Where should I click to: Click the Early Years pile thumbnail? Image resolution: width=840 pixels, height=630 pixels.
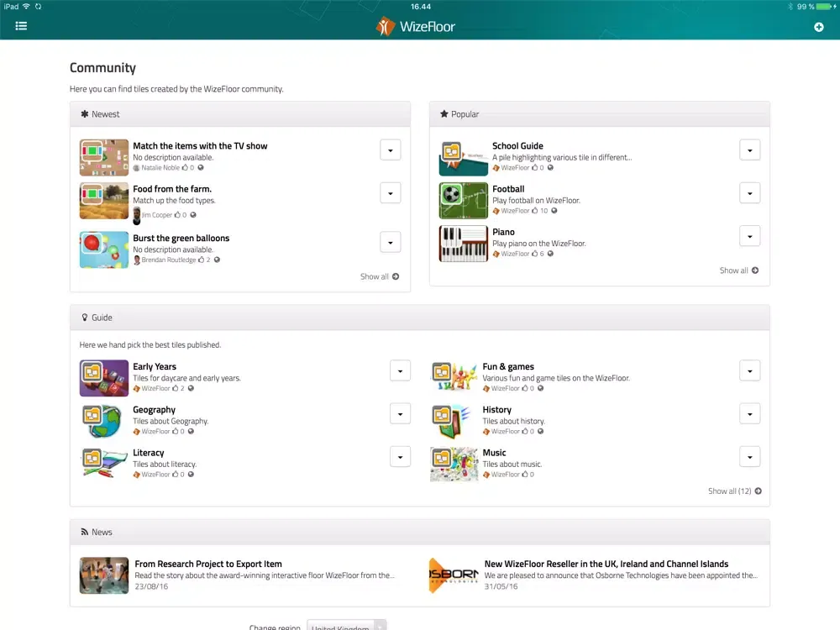(104, 378)
